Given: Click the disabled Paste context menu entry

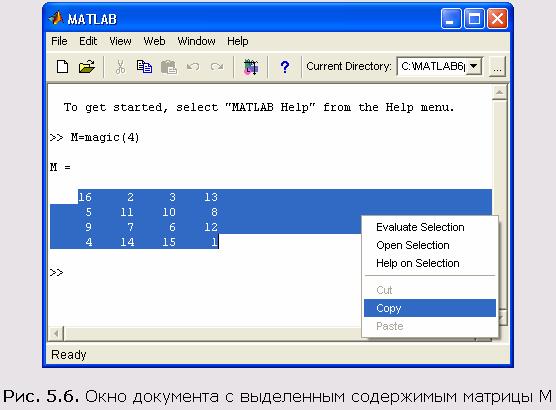Looking at the screenshot, I should tap(430, 326).
